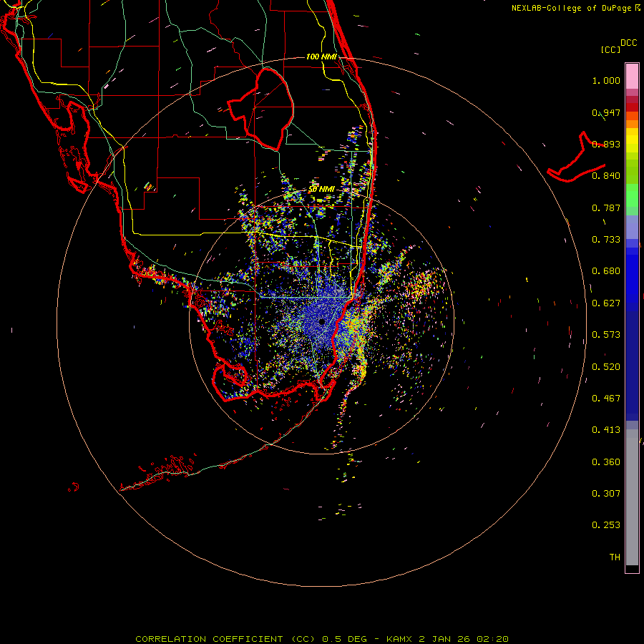644x644 pixels.
Task: Click the NEXLAB-College of DuPage title text
Action: (x=575, y=8)
